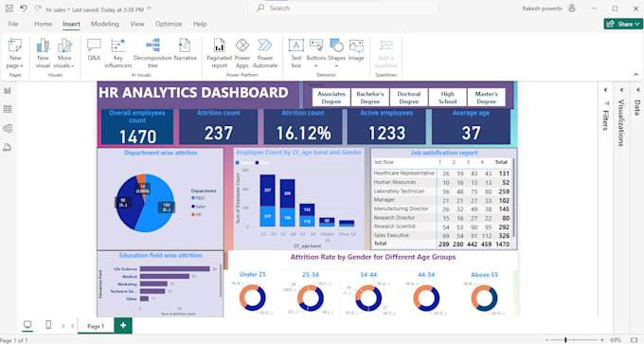644x344 pixels.
Task: Click Research Scientist row label
Action: [394, 226]
